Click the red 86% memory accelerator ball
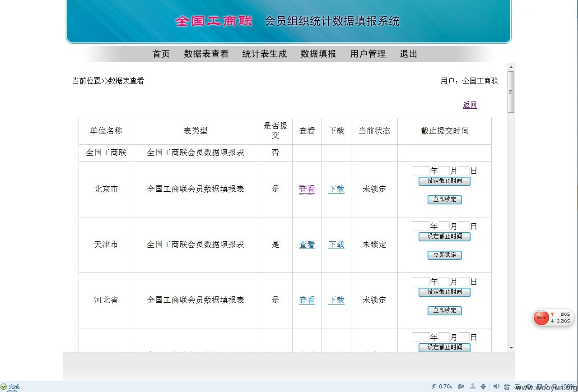The image size is (578, 392). pos(541,318)
